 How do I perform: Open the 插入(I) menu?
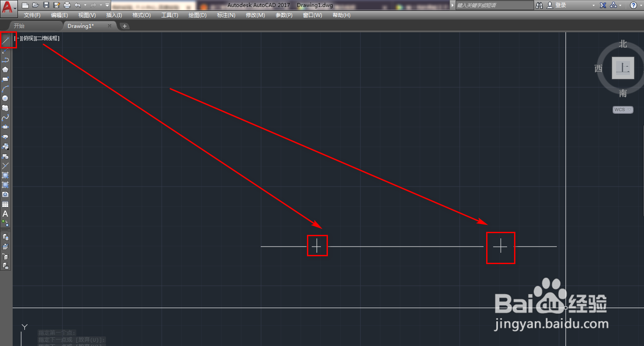[x=114, y=15]
